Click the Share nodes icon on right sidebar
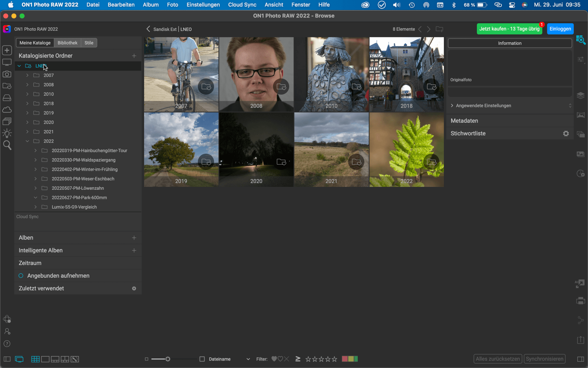This screenshot has width=588, height=368. (581, 320)
